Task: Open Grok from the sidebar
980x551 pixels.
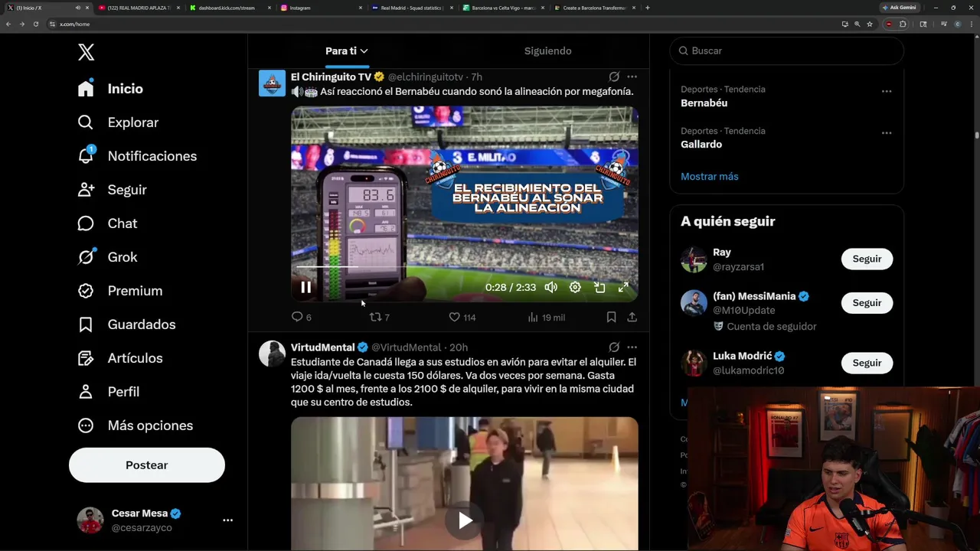Action: coord(108,257)
